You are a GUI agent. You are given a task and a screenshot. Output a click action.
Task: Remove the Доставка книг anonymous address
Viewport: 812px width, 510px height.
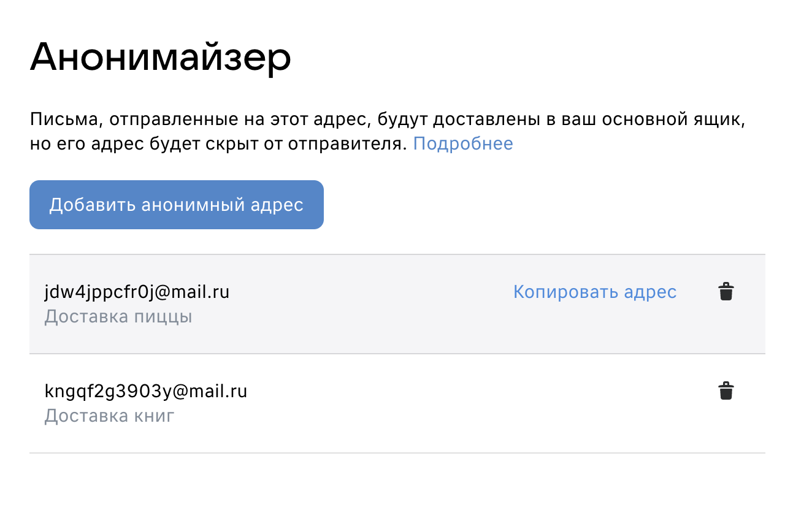pos(726,391)
